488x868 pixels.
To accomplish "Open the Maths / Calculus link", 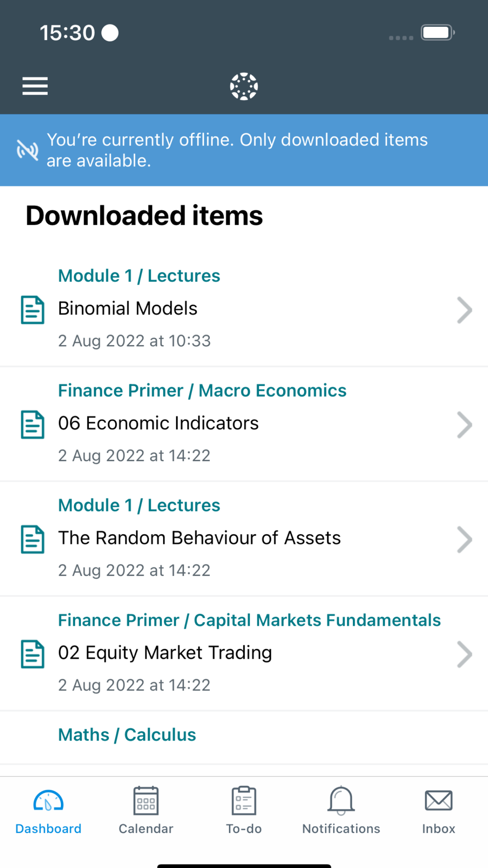I will (x=127, y=735).
